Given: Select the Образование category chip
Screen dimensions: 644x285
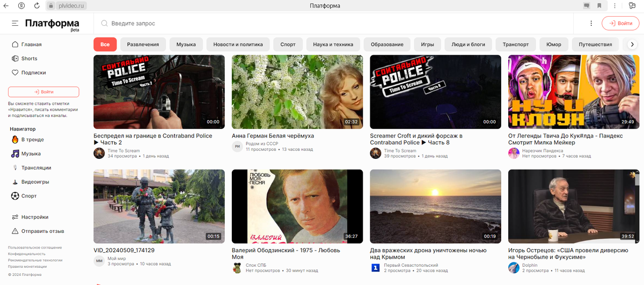Looking at the screenshot, I should pyautogui.click(x=387, y=45).
